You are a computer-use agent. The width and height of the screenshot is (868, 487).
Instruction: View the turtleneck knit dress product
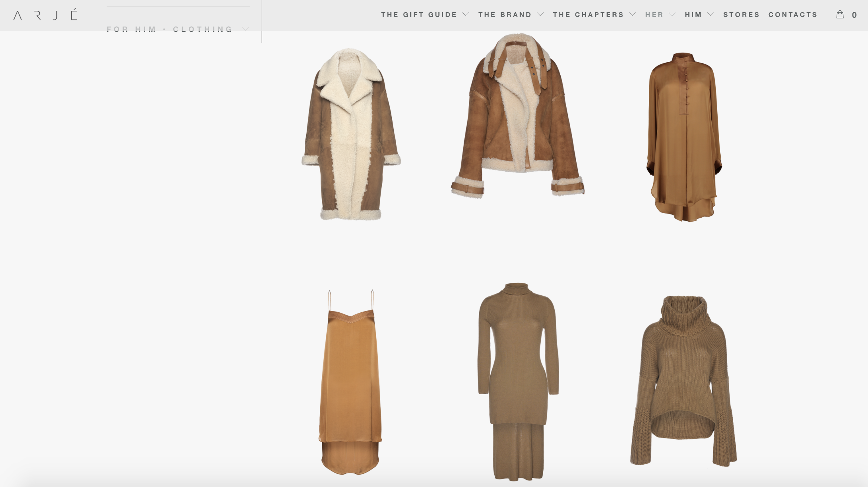[518, 382]
